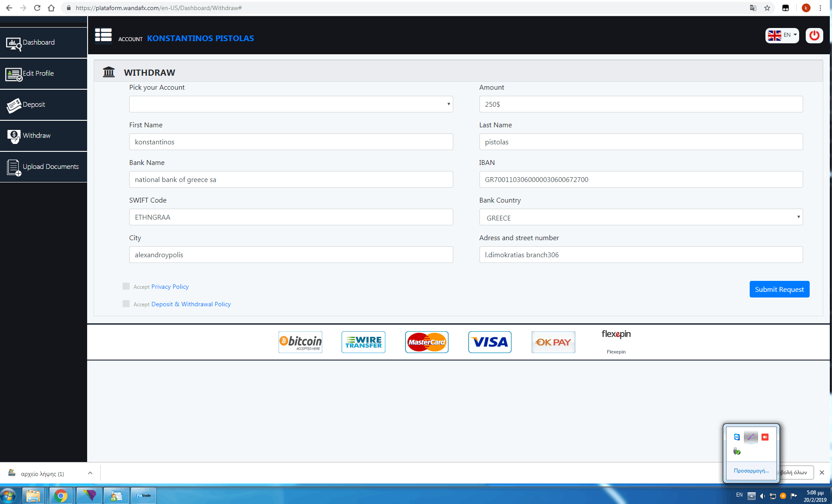Click the Bitcoin payment logo
Image resolution: width=832 pixels, height=504 pixels.
(x=300, y=342)
